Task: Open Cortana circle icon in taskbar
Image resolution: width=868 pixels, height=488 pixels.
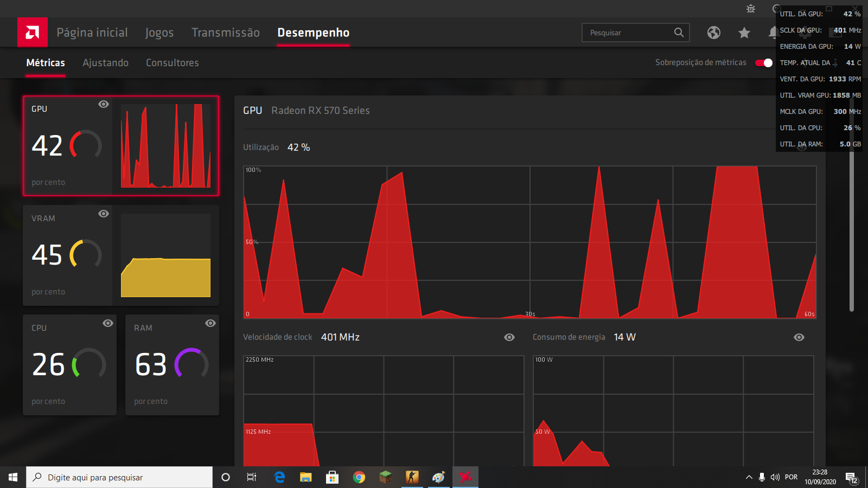Action: pos(226,477)
